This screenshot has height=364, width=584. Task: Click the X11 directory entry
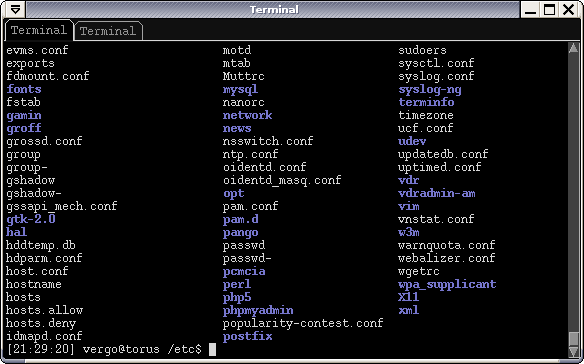409,297
